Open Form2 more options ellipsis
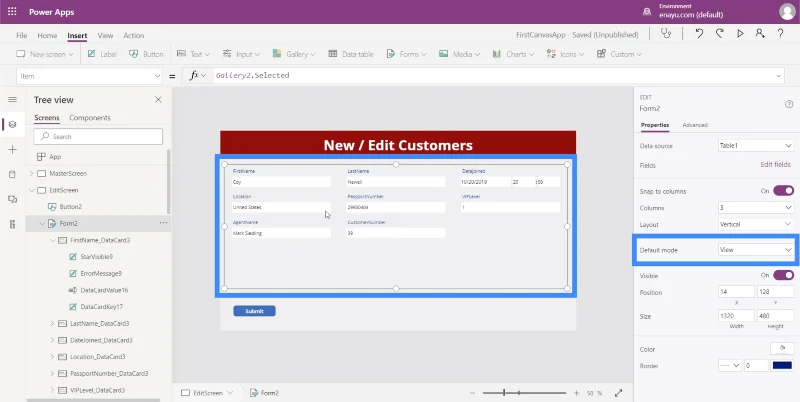Image resolution: width=800 pixels, height=402 pixels. pyautogui.click(x=163, y=223)
